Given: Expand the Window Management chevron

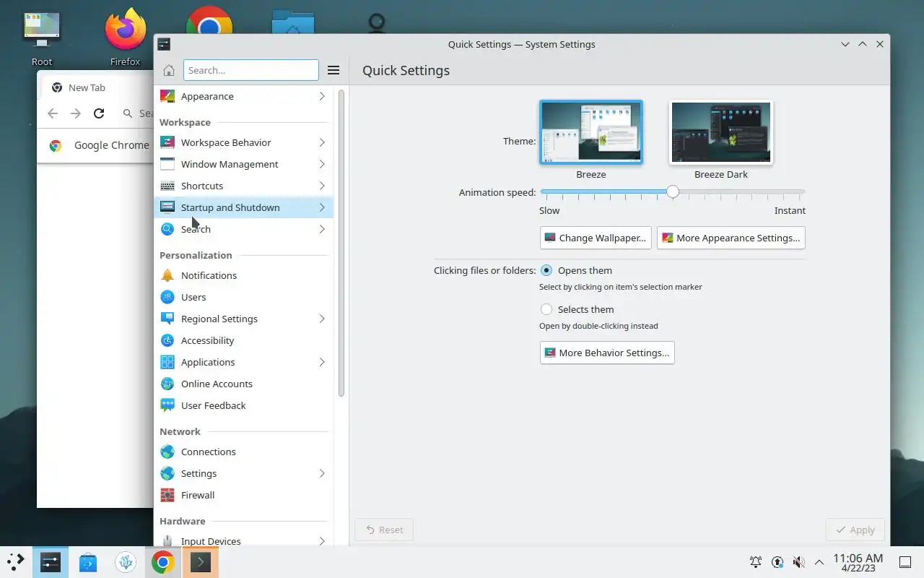Looking at the screenshot, I should pyautogui.click(x=322, y=164).
